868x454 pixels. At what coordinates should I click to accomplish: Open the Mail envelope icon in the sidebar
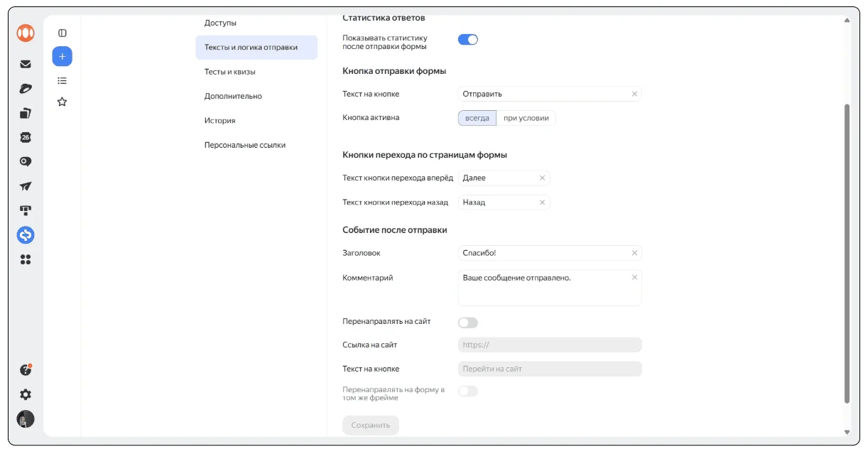(x=26, y=64)
